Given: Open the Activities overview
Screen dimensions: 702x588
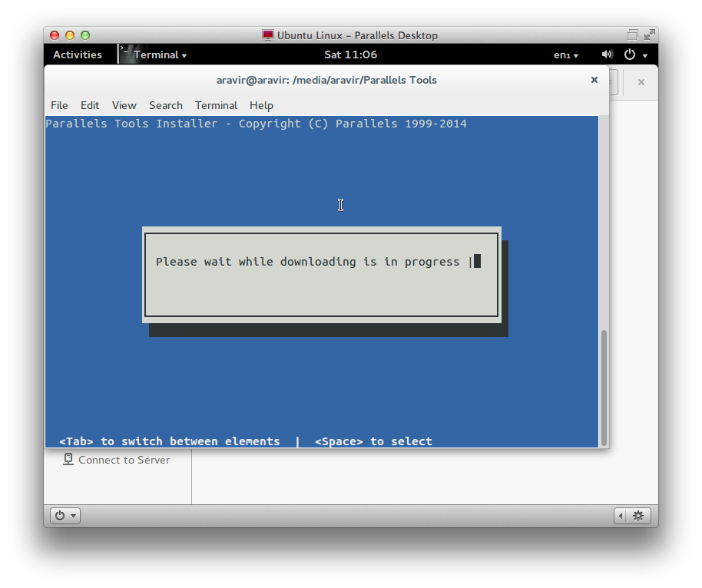Looking at the screenshot, I should [x=78, y=55].
